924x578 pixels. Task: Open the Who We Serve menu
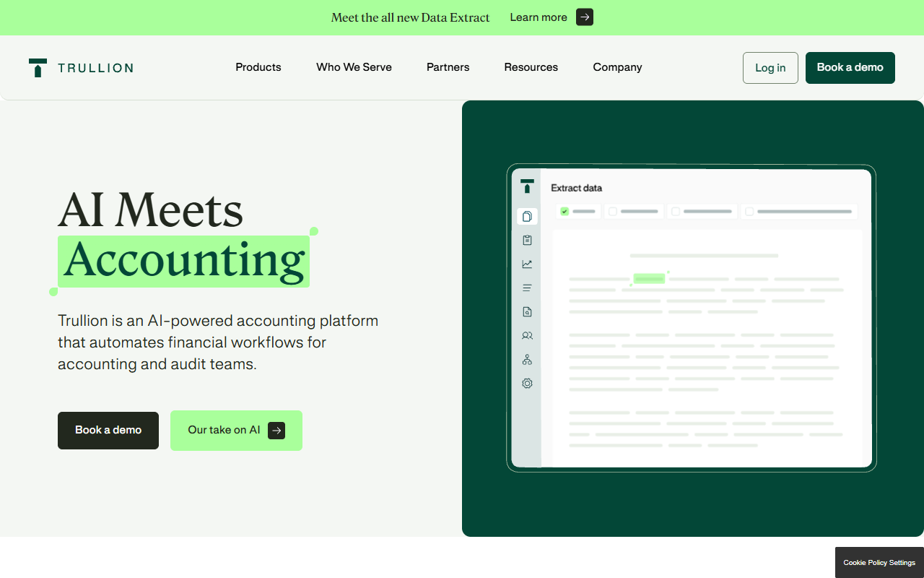click(354, 67)
